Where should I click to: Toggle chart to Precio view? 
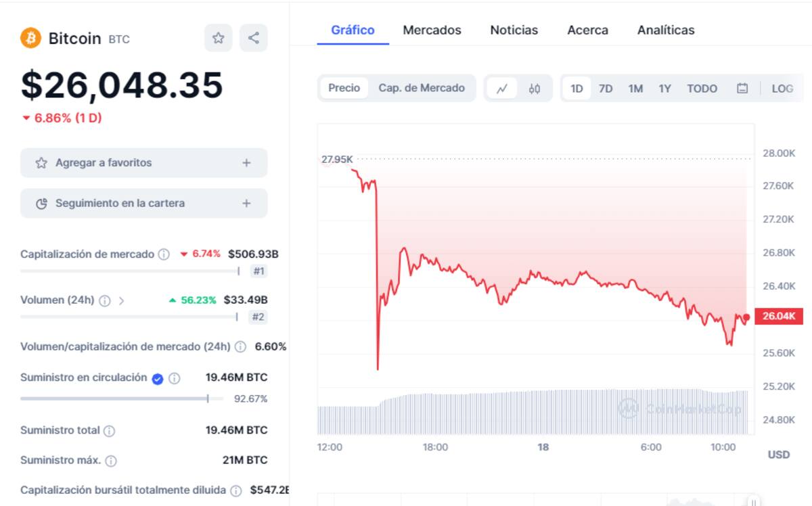[344, 88]
